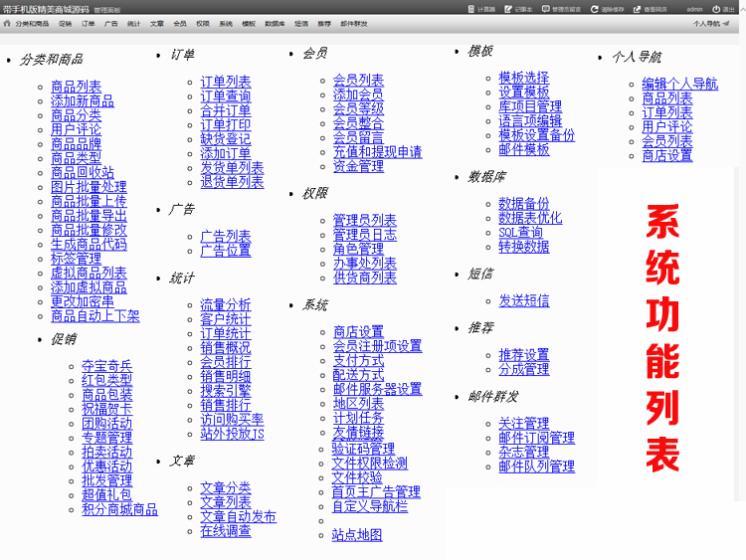Open the 发送短信 link
Screen dimensions: 746x560
(x=524, y=300)
